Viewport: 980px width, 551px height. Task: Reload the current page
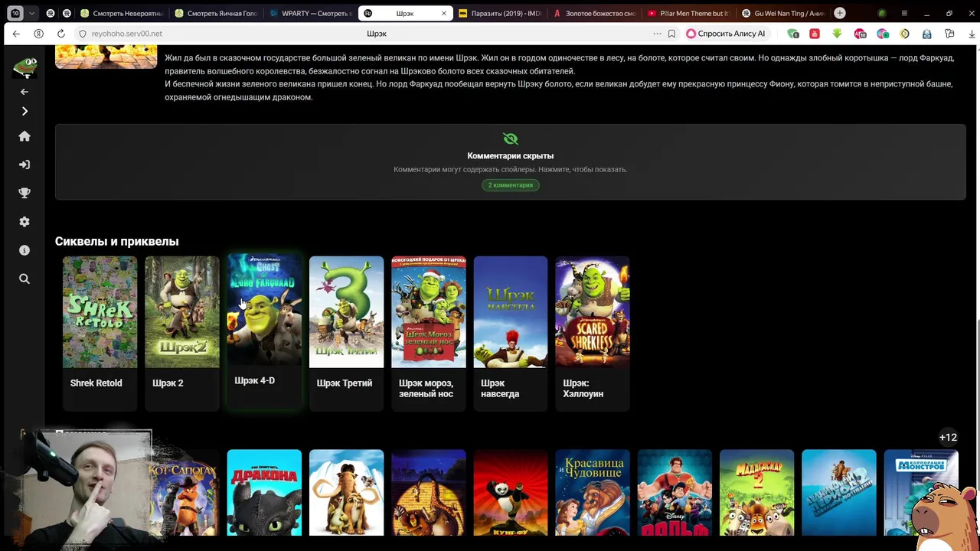[x=60, y=34]
